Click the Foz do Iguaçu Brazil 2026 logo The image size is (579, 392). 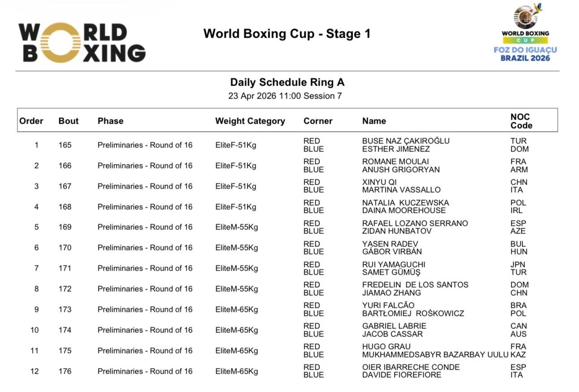click(525, 34)
